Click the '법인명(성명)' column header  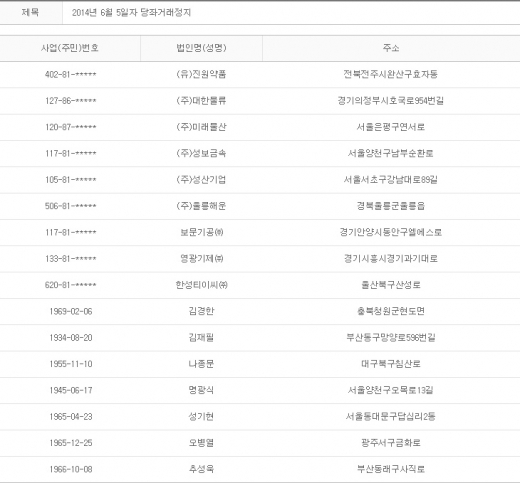[x=201, y=48]
